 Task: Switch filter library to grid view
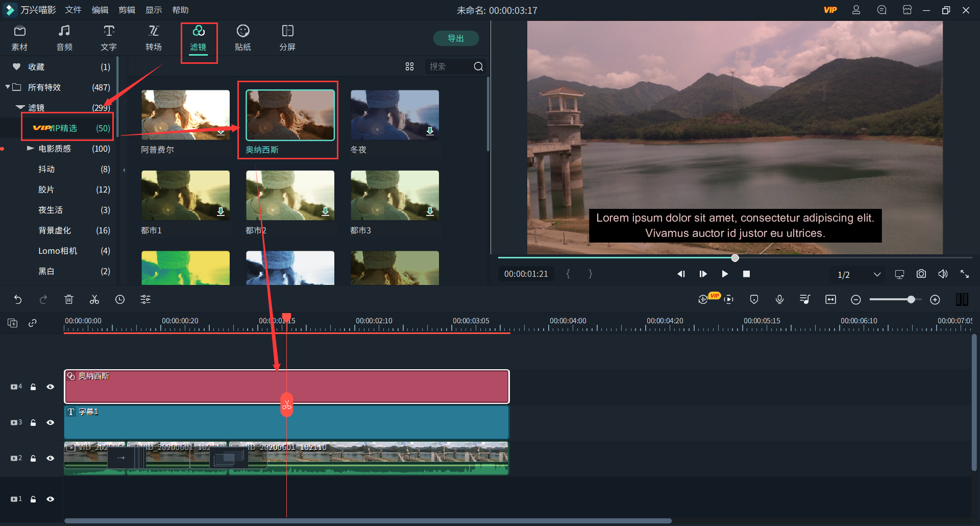tap(409, 66)
